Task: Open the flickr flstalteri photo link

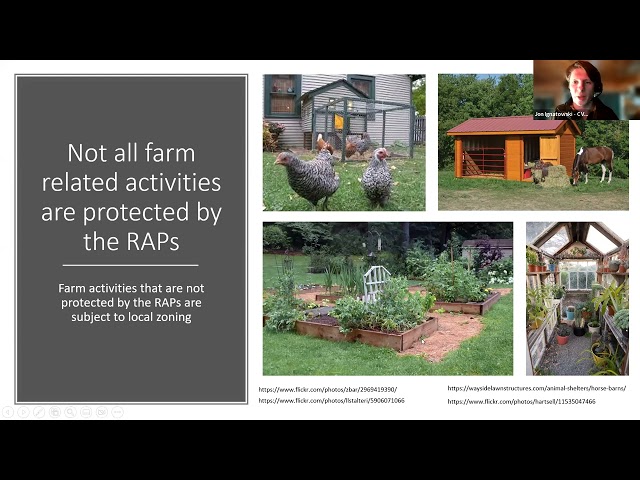Action: [x=332, y=400]
